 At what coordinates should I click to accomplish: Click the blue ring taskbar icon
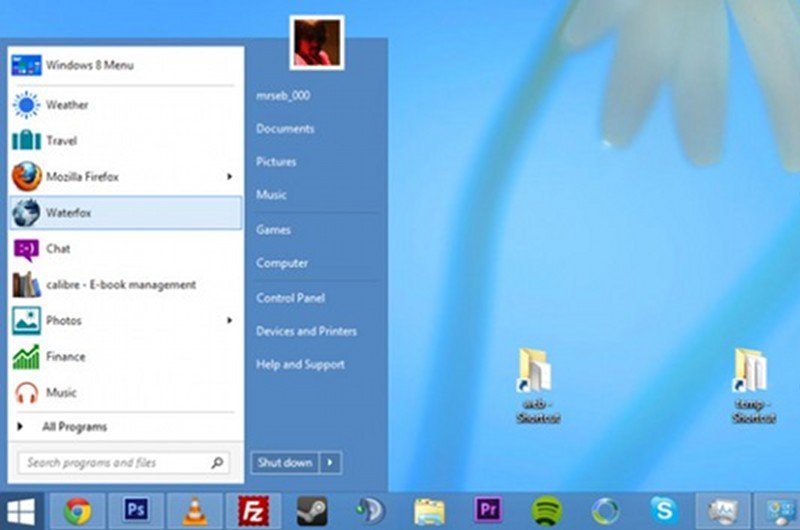pyautogui.click(x=606, y=511)
